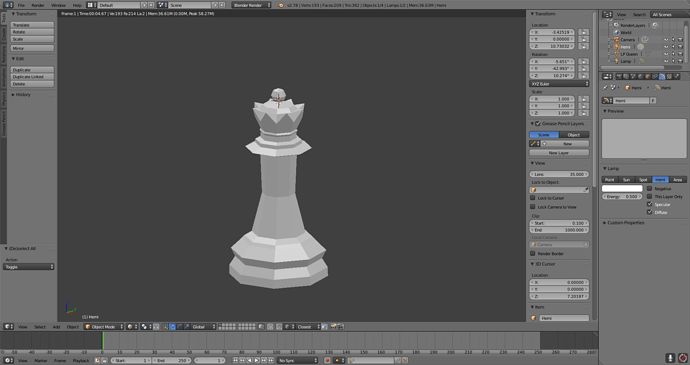Click World icon in outliner
This screenshot has height=365, width=690.
(x=617, y=33)
